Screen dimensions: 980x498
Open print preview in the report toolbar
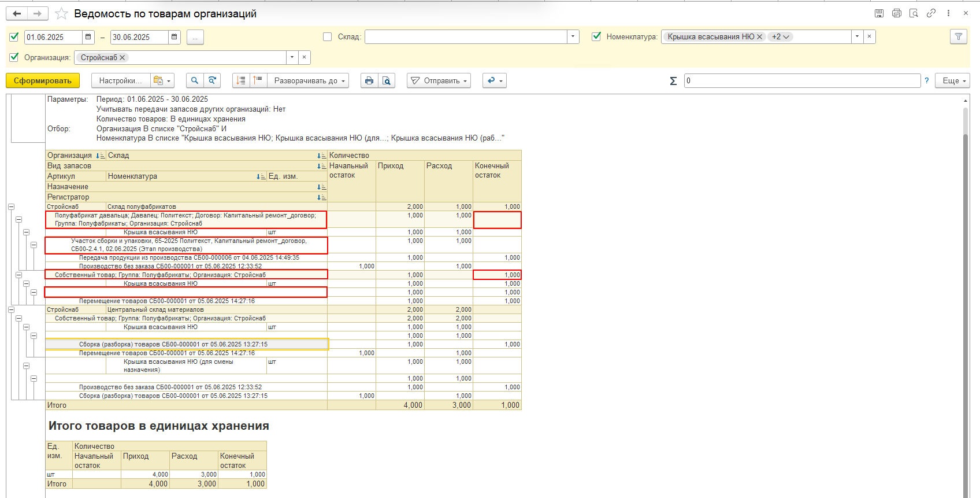pos(387,81)
